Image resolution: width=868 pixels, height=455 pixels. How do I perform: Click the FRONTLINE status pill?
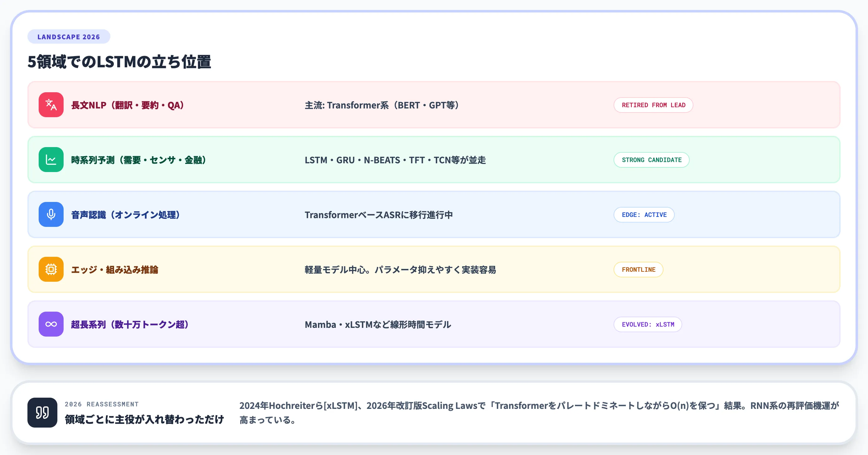(x=639, y=270)
